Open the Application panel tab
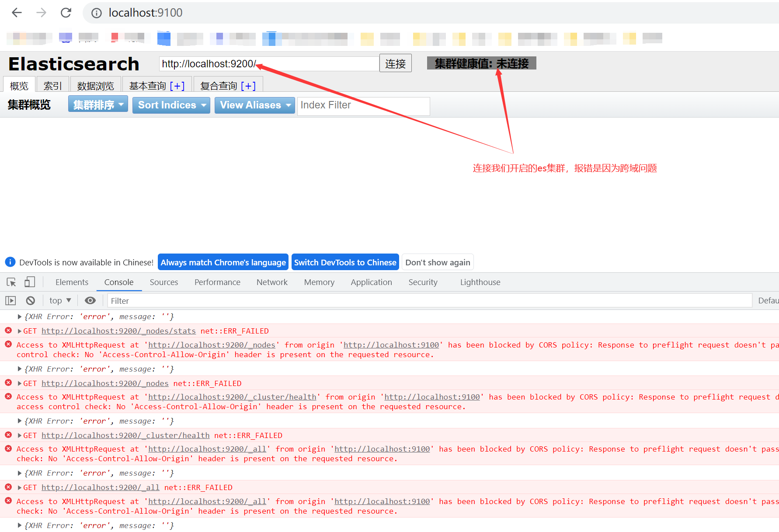This screenshot has height=532, width=779. [x=371, y=282]
